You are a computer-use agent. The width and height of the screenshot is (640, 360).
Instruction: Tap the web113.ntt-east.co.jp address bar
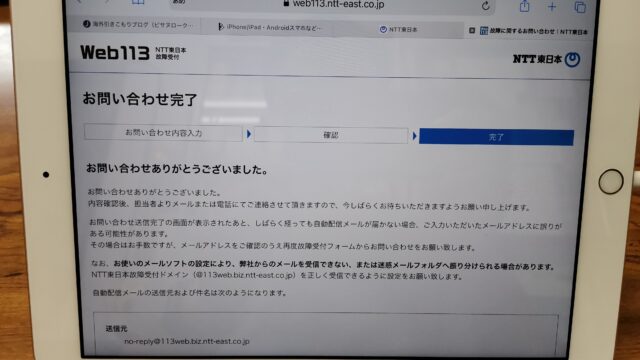(x=333, y=4)
